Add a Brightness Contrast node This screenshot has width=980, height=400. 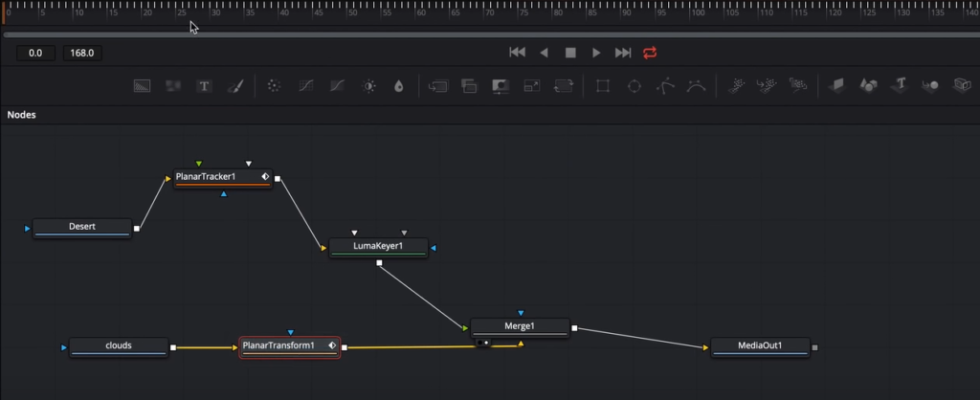[x=368, y=86]
